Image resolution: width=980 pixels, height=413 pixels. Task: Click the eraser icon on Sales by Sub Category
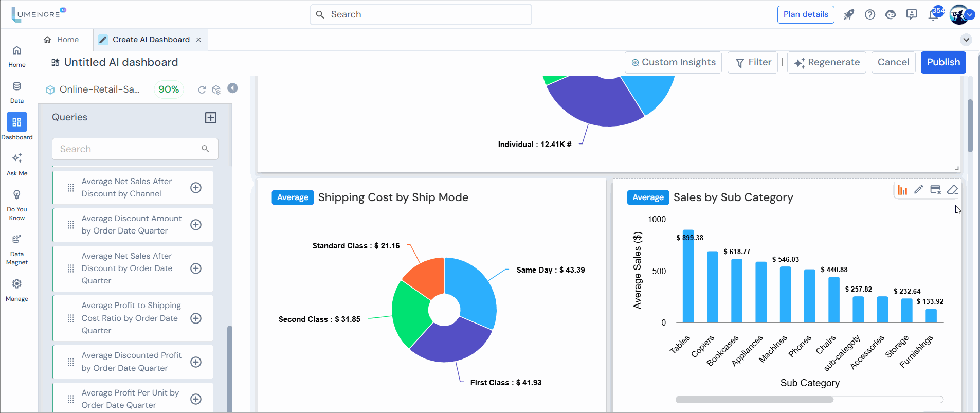pyautogui.click(x=952, y=190)
